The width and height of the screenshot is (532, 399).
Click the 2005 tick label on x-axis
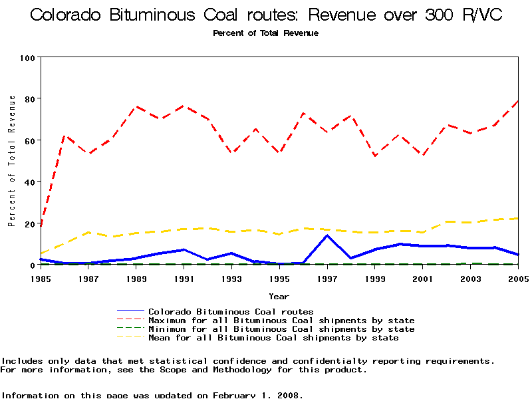pos(517,279)
